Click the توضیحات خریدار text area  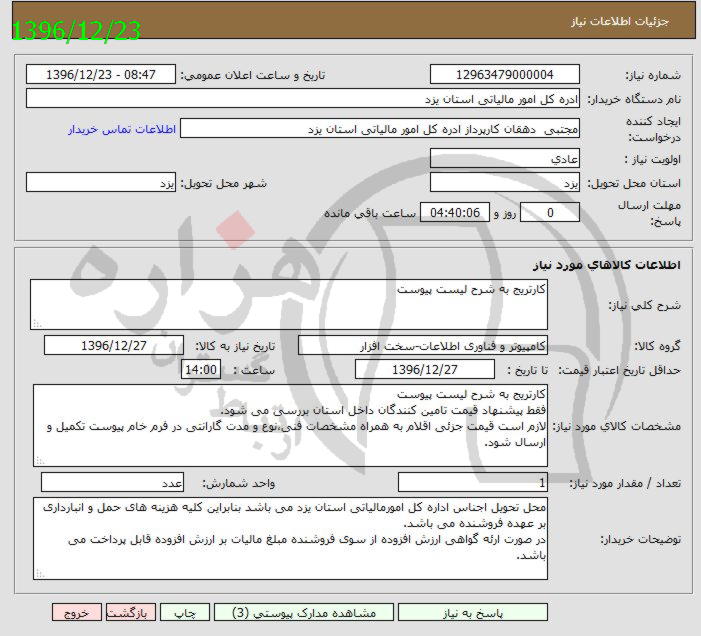pos(291,538)
